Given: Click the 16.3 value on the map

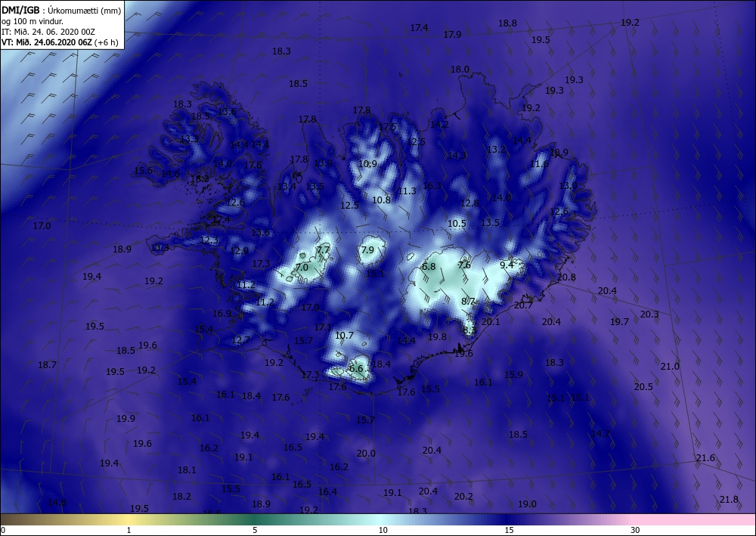Looking at the screenshot, I should [432, 186].
